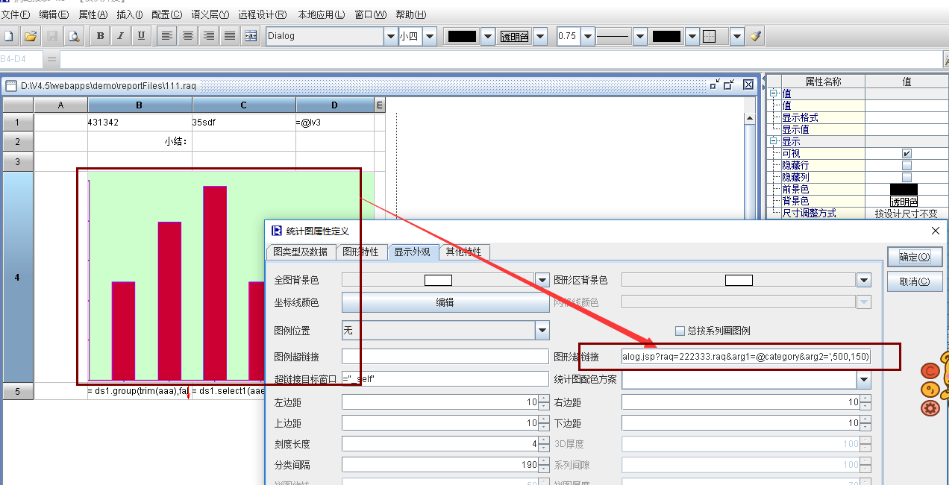Viewport: 949px width, 486px height.
Task: Align cell text right
Action: click(209, 36)
